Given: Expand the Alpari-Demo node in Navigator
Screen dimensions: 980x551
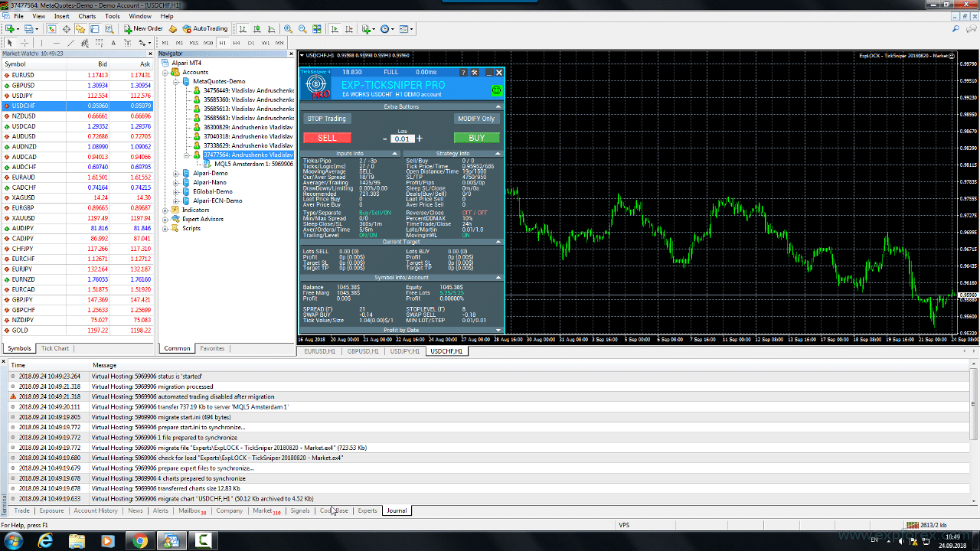Looking at the screenshot, I should pos(175,173).
